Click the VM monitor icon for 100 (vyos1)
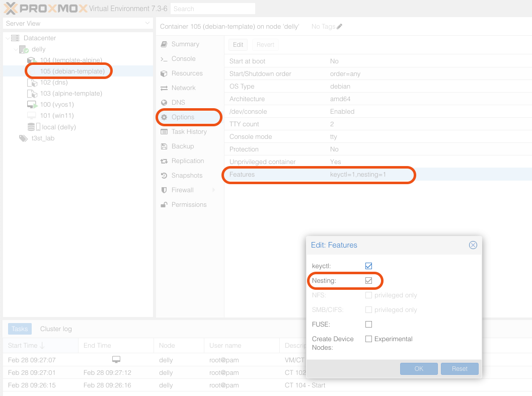 [32, 105]
